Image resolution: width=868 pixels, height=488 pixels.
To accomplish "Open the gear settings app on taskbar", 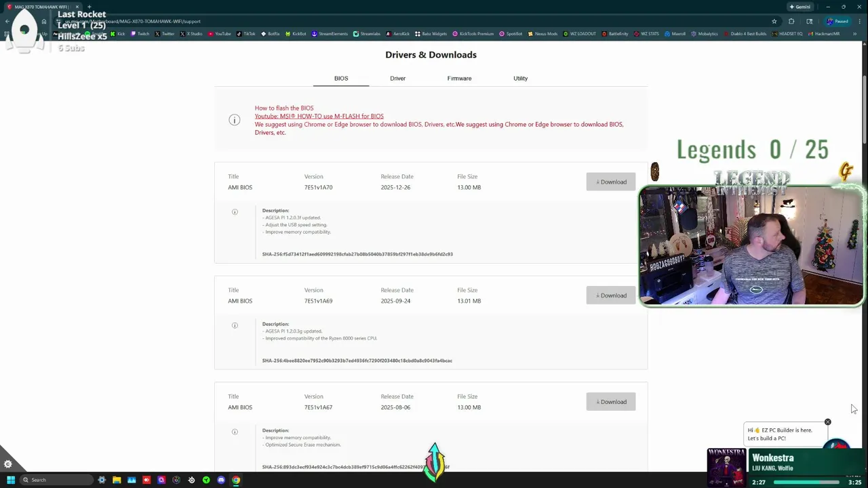I will click(102, 480).
